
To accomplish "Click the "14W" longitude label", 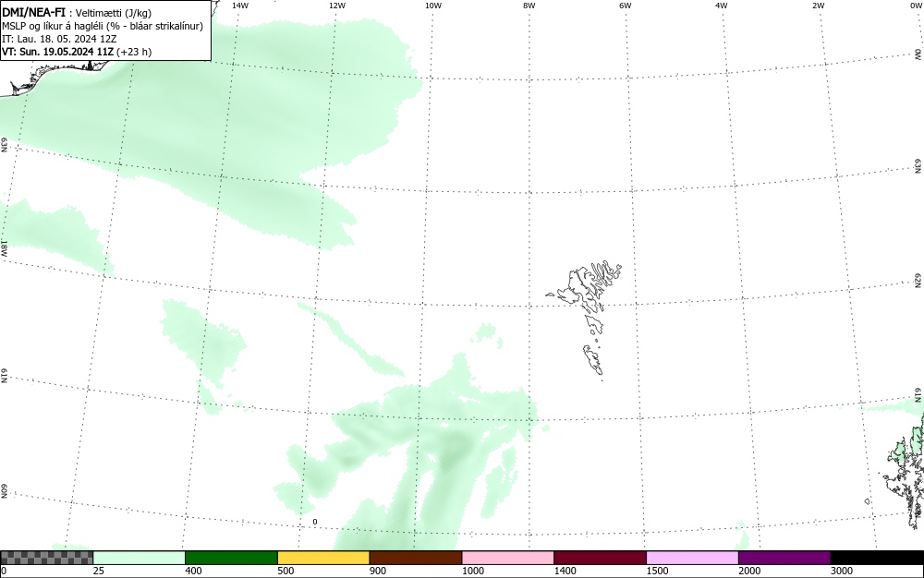I will pos(240,6).
